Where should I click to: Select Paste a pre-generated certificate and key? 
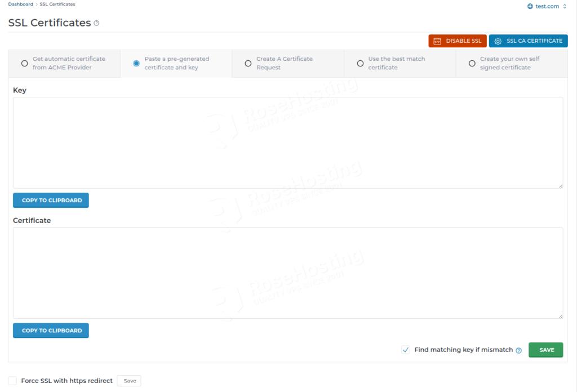click(136, 63)
